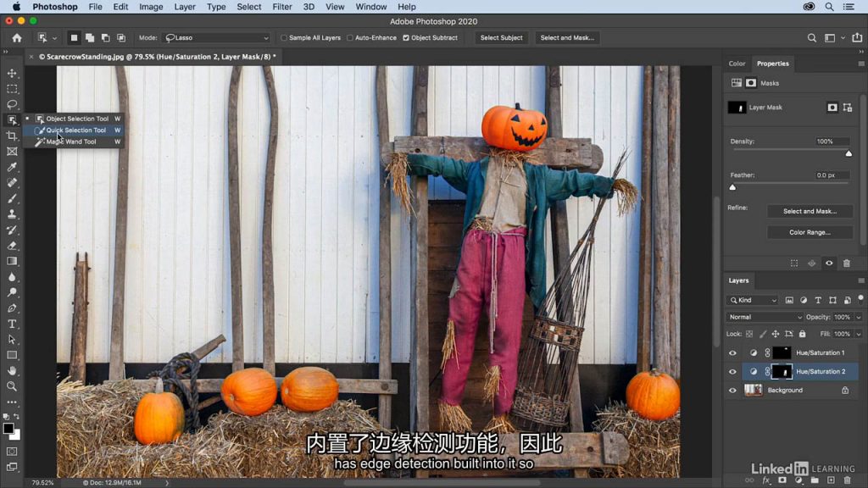Select the Lasso tool in the toolbar
This screenshot has height=488, width=868.
click(x=12, y=104)
